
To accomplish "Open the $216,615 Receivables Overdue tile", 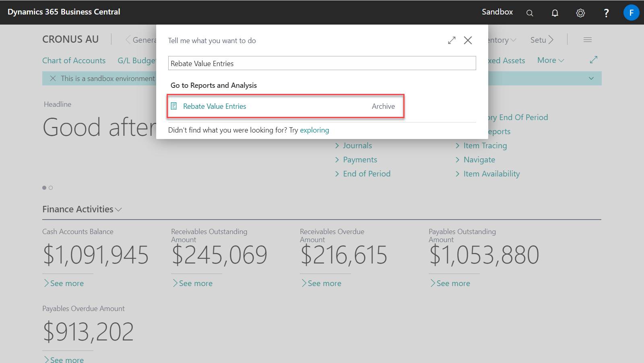I will 344,255.
